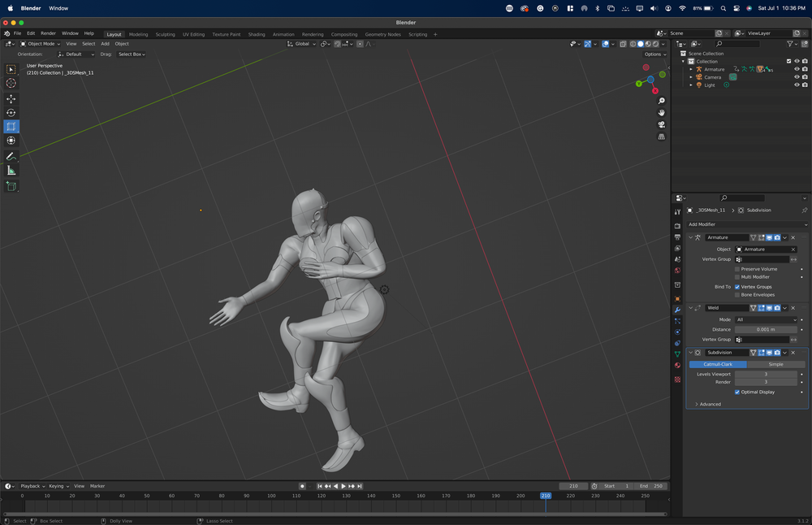Open the Particles properties tab
The height and width of the screenshot is (525, 812).
[677, 321]
